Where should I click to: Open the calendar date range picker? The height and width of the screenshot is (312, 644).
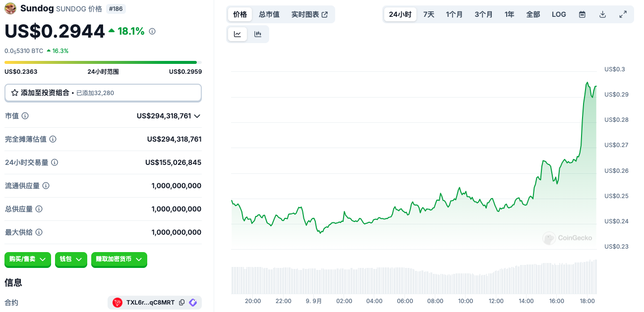tap(583, 14)
